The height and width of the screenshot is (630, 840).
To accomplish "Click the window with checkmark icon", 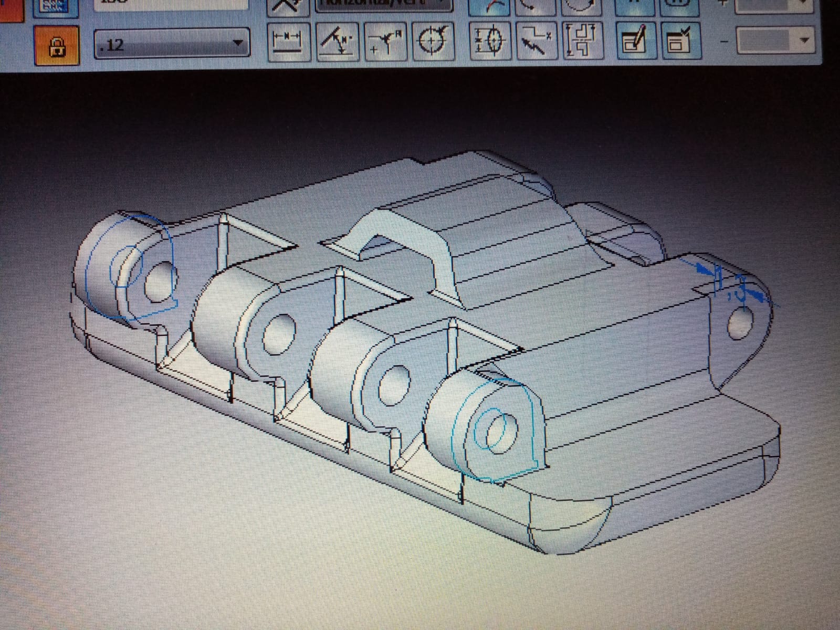I will click(x=681, y=41).
